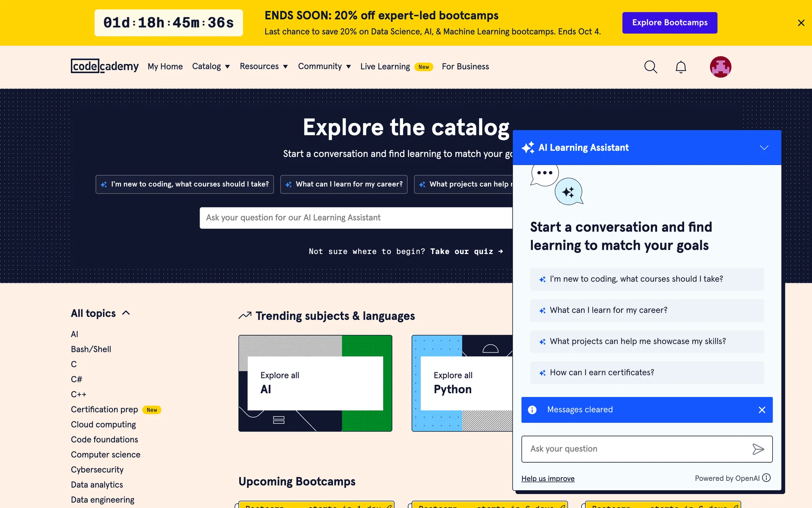The height and width of the screenshot is (508, 812).
Task: Open the Resources dropdown menu
Action: tap(263, 66)
